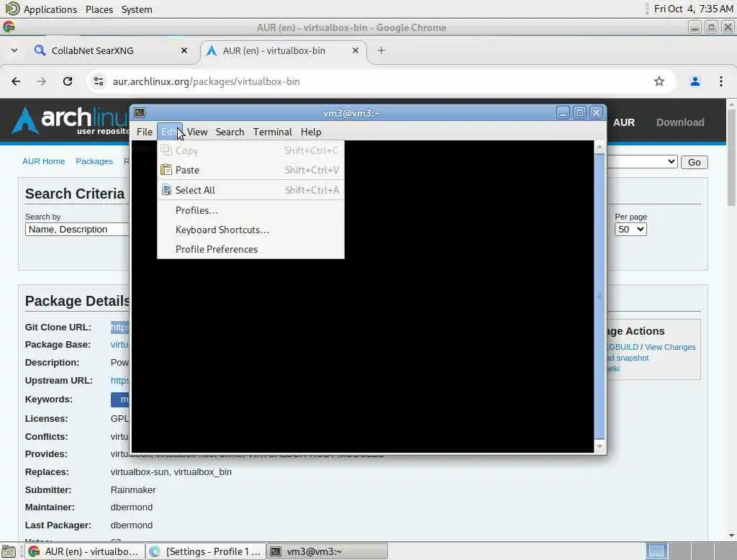The height and width of the screenshot is (560, 737).
Task: Switch to the CollabNet SearXNG tab
Action: (x=109, y=50)
